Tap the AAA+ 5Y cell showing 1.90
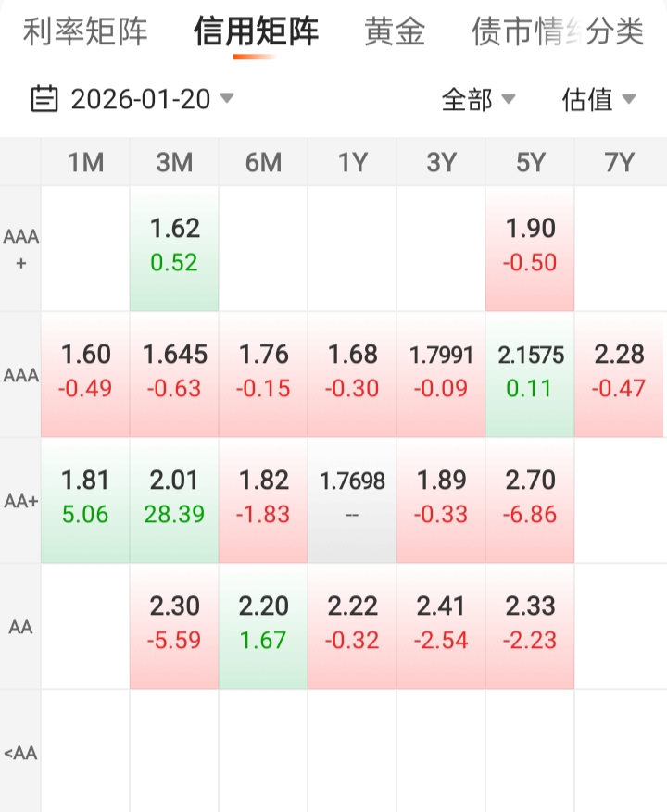Viewport: 667px width, 812px height. (x=530, y=246)
